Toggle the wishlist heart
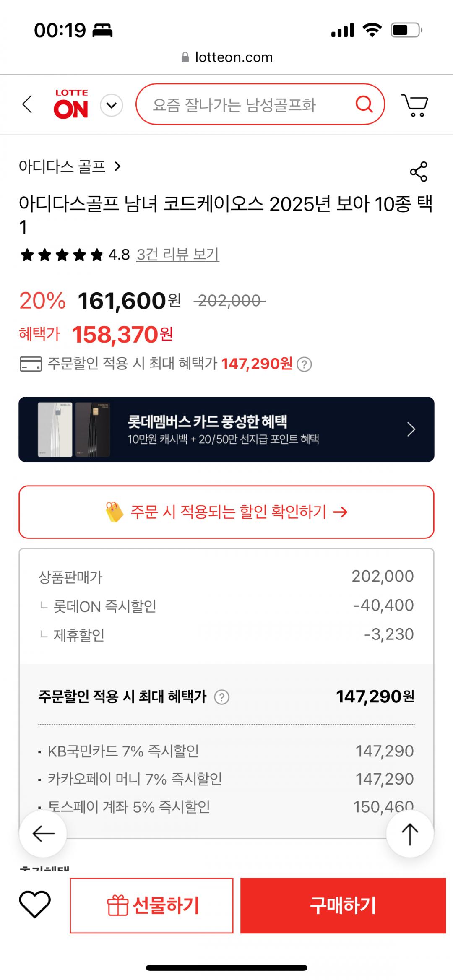The image size is (453, 980). 35,905
